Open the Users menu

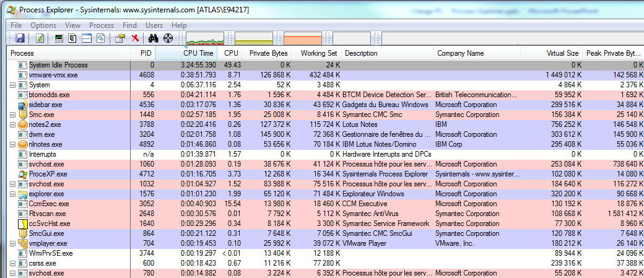pyautogui.click(x=154, y=25)
